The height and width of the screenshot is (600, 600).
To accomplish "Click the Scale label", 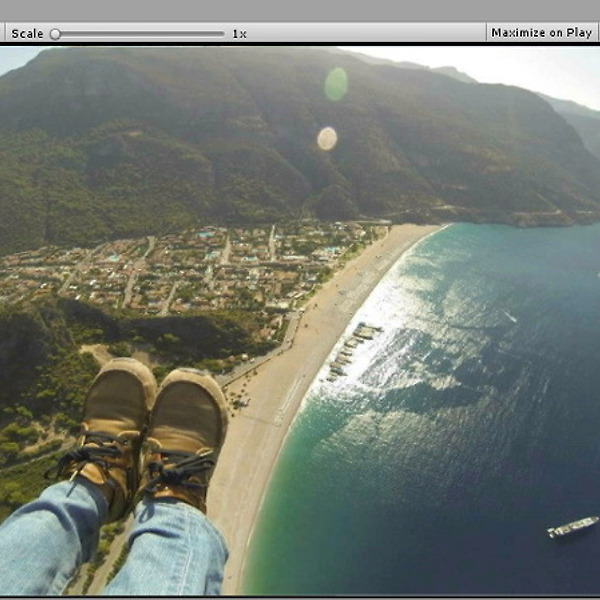I will coord(27,34).
